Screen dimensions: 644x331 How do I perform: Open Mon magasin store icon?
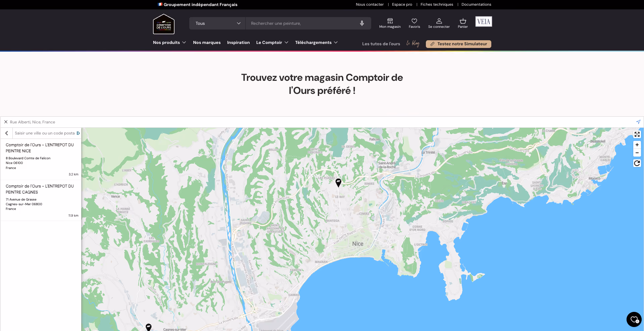(390, 23)
